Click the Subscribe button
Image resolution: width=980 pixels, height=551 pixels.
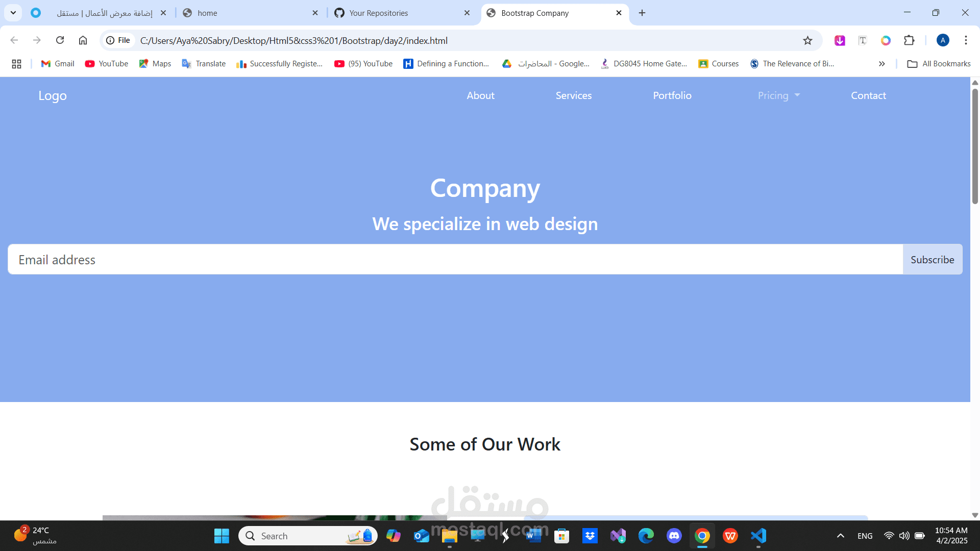[933, 259]
